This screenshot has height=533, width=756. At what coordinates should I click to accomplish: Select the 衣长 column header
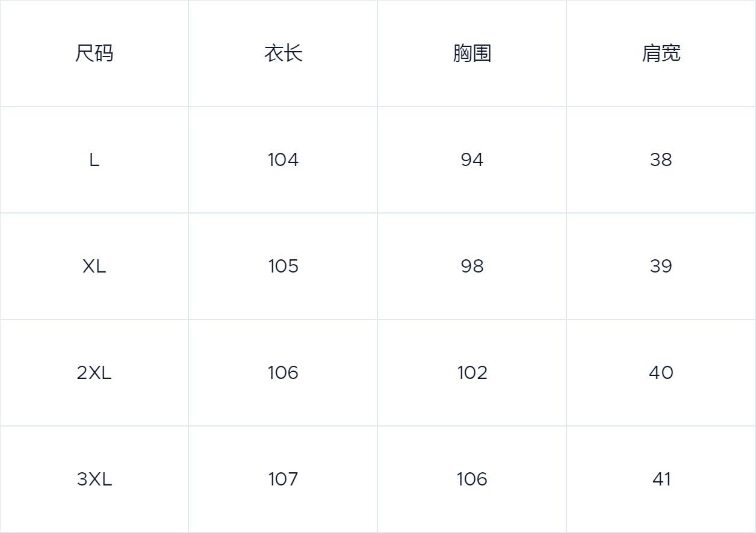[283, 54]
